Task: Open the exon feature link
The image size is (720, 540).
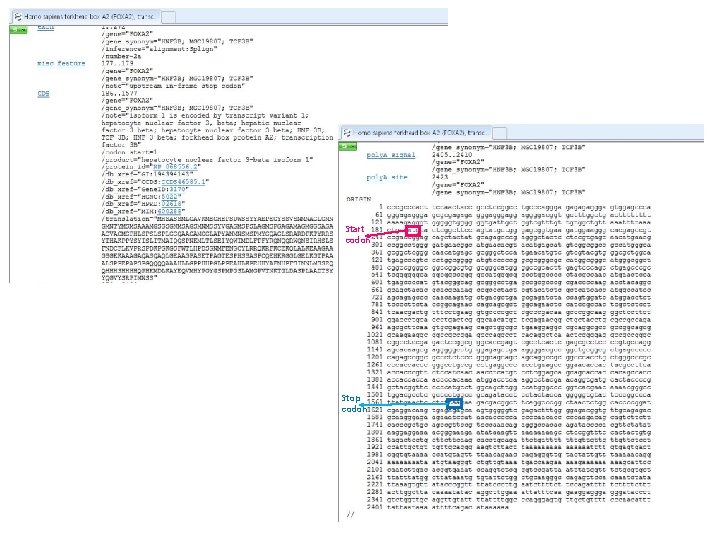Action: coord(45,28)
